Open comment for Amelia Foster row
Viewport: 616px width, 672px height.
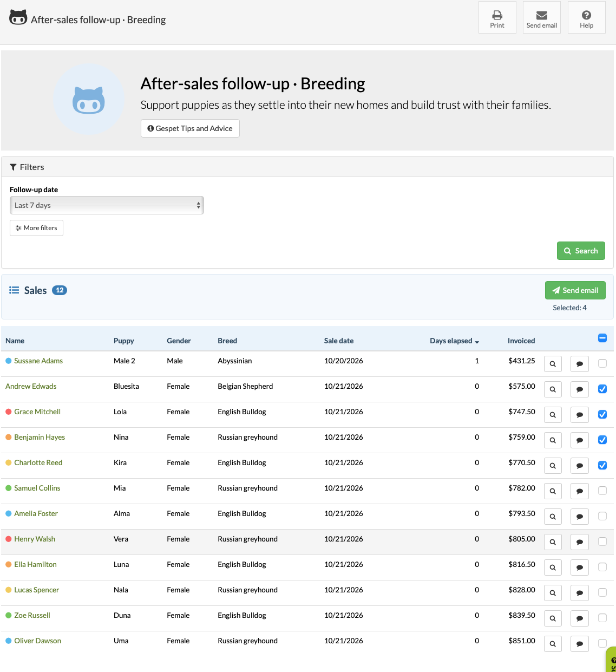(x=580, y=517)
